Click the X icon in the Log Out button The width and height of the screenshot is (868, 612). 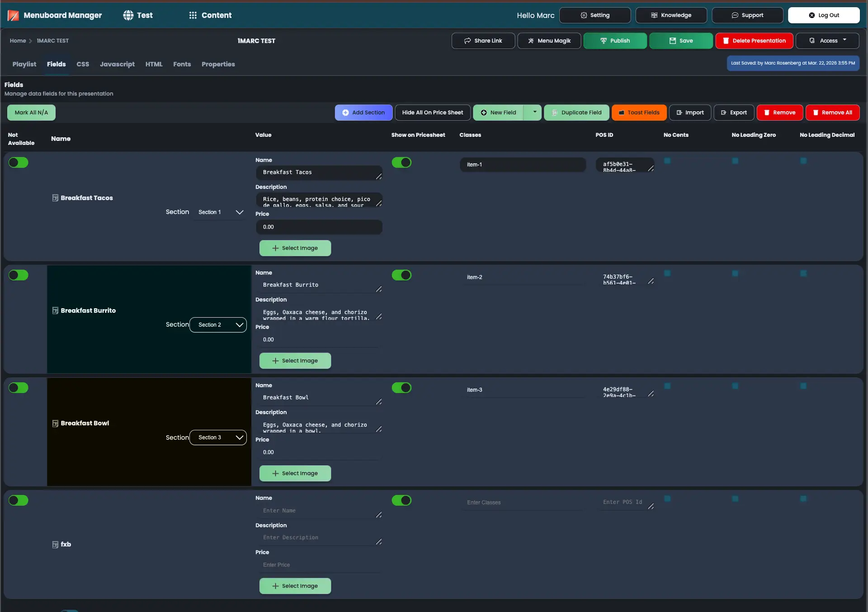[812, 15]
